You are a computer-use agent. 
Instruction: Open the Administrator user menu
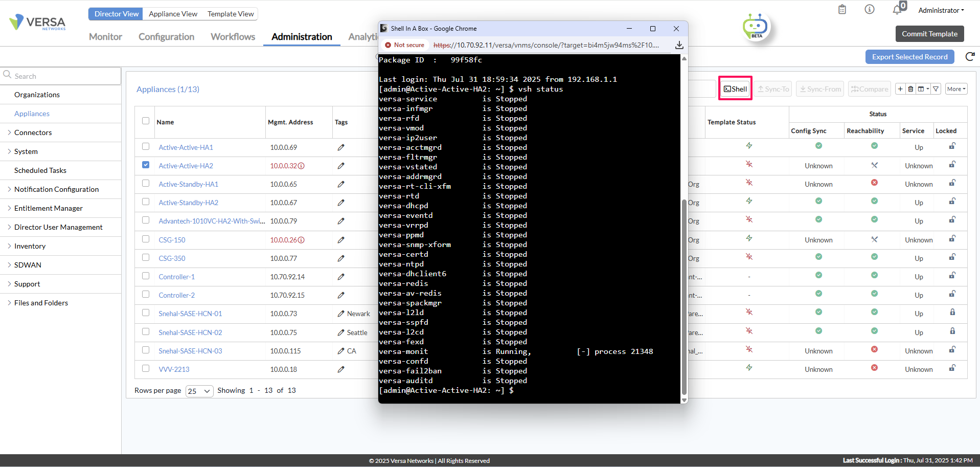click(941, 10)
